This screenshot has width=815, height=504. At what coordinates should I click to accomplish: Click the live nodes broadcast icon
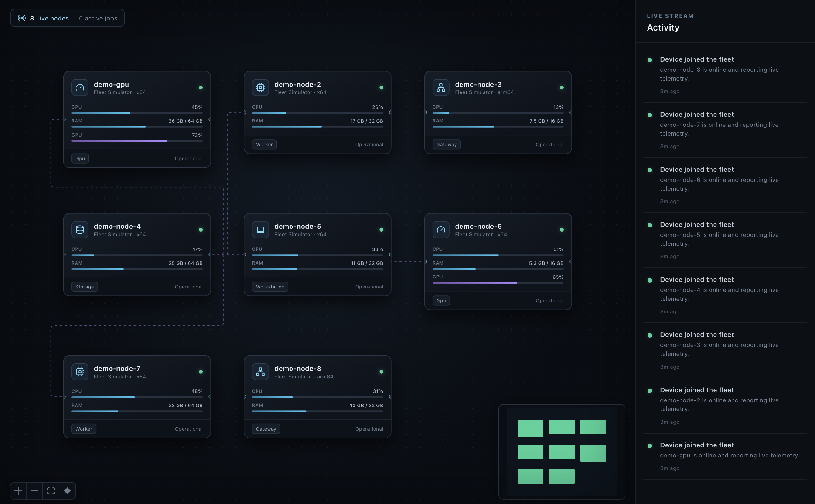tap(22, 18)
